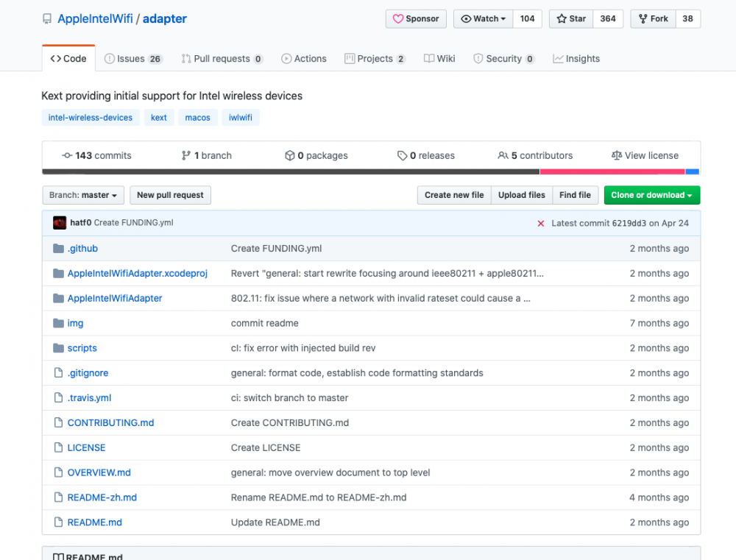Image resolution: width=736 pixels, height=560 pixels.
Task: View the 104 watchers count
Action: pos(527,19)
